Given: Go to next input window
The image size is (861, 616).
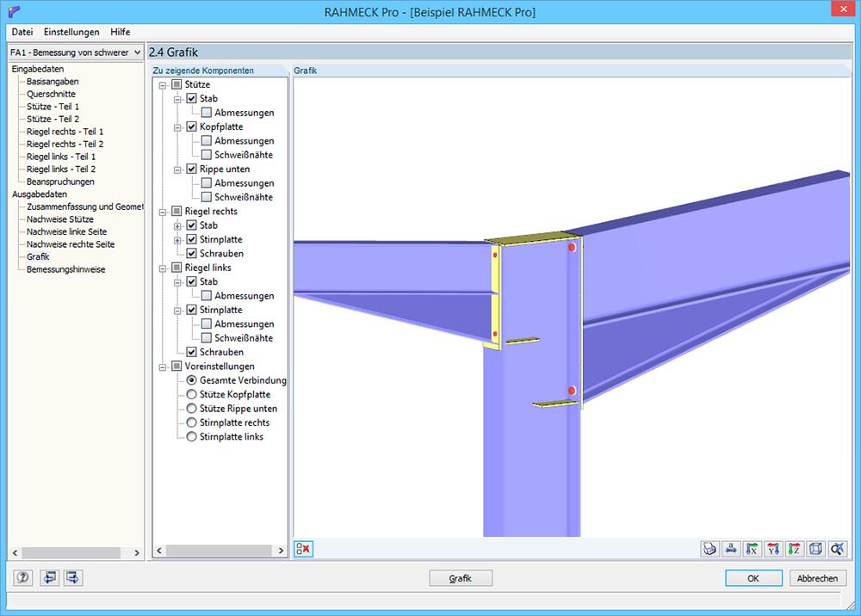Looking at the screenshot, I should 73,577.
